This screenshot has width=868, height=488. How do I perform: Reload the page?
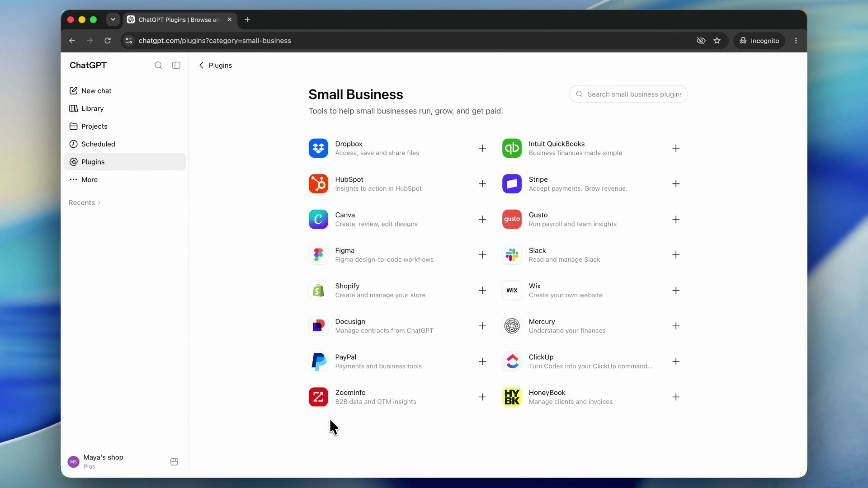pos(108,41)
